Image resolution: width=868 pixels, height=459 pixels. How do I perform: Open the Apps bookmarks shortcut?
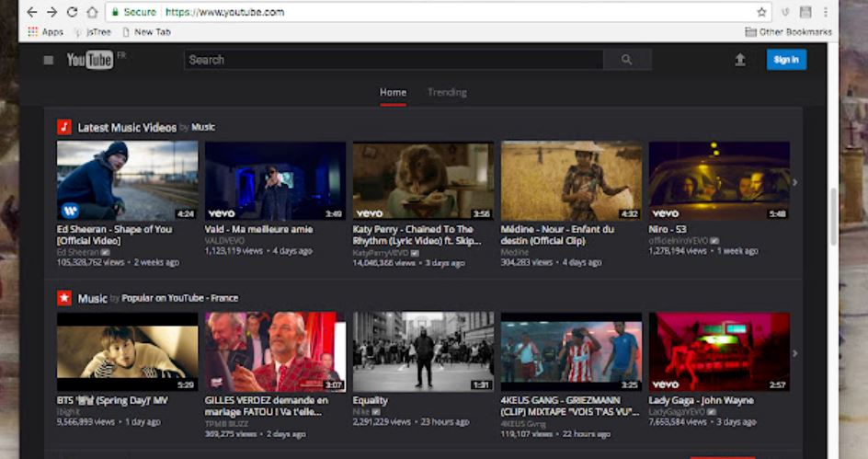pyautogui.click(x=45, y=32)
